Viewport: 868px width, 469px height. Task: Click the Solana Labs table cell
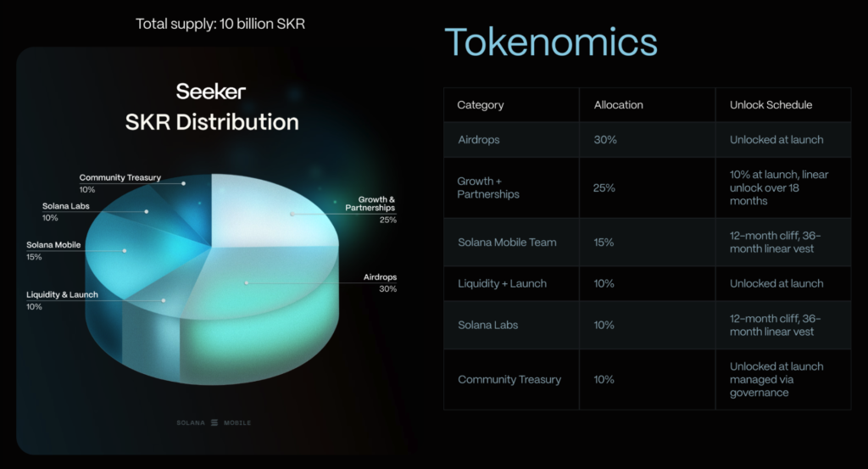(x=487, y=325)
